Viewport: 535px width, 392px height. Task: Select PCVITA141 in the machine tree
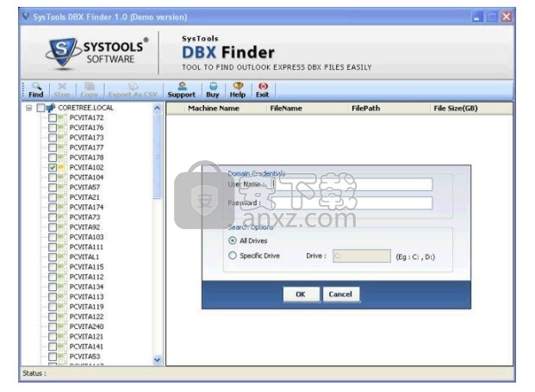(x=86, y=346)
